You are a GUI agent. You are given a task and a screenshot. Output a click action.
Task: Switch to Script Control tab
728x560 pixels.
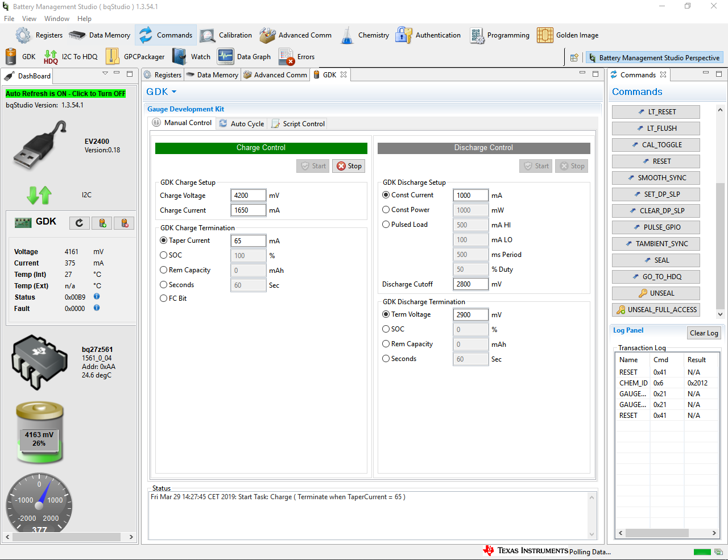[x=298, y=123]
